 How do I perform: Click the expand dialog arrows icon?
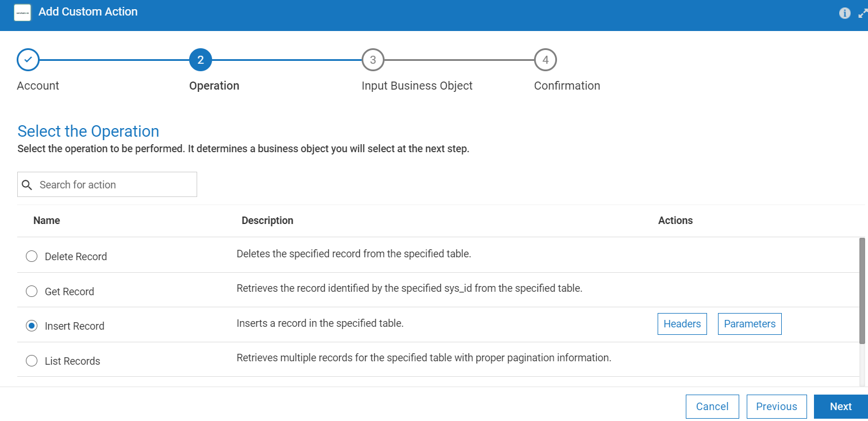pyautogui.click(x=862, y=13)
